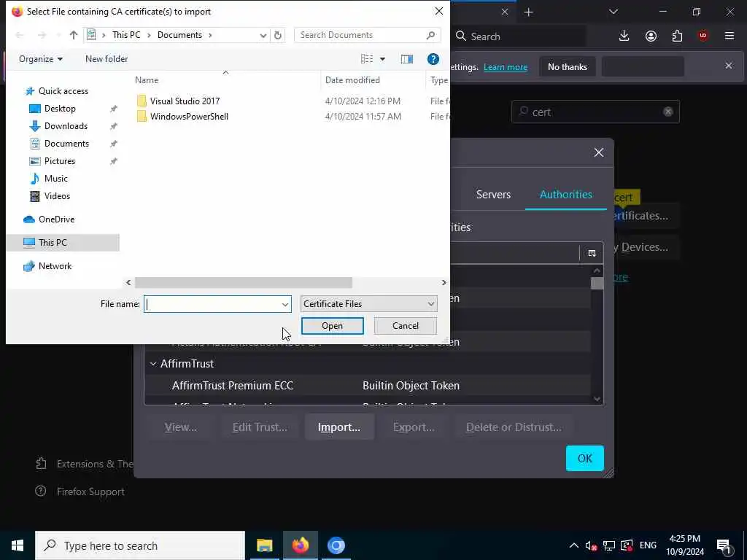Open Videos in navigation pane

click(57, 195)
